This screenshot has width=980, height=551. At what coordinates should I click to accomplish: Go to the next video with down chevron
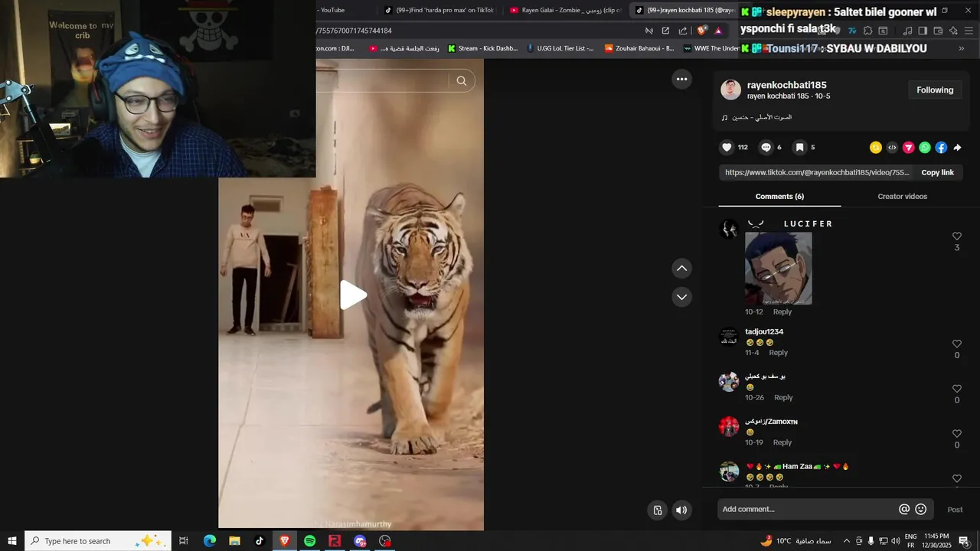click(681, 297)
